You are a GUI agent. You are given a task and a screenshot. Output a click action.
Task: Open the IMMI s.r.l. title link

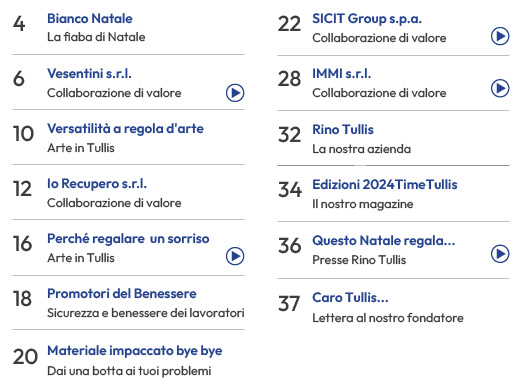click(x=342, y=74)
